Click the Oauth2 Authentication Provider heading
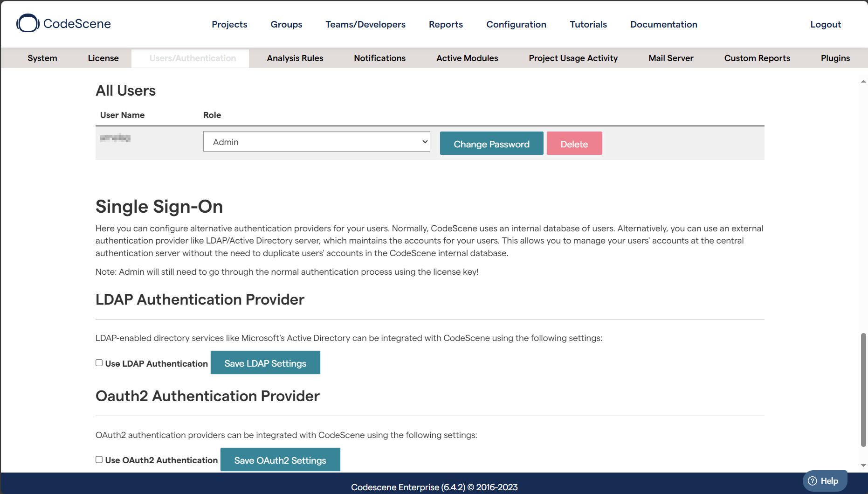The image size is (868, 494). (x=207, y=396)
